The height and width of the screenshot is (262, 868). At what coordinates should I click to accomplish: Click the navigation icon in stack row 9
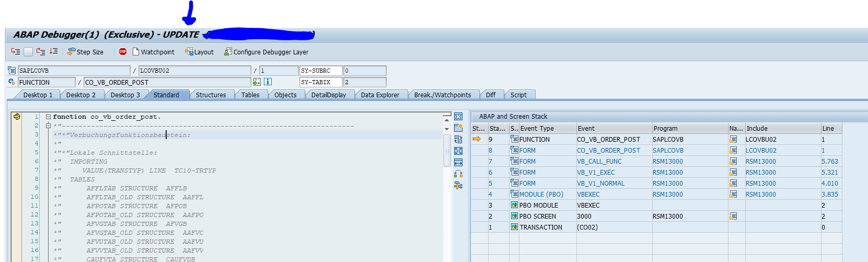pyautogui.click(x=733, y=139)
